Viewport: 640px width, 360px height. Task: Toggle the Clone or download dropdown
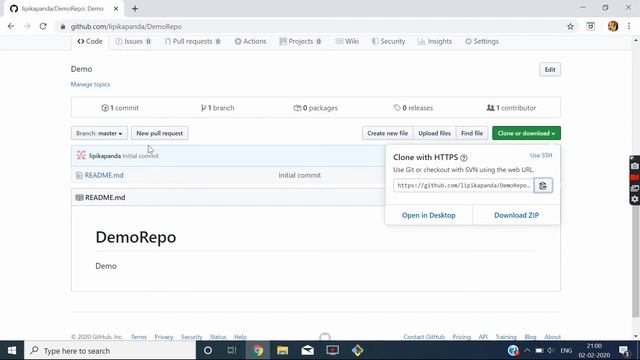point(526,133)
